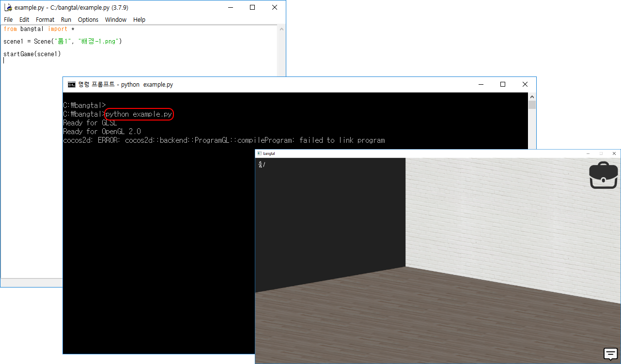
Task: Click the Scene constructor code line
Action: tap(62, 42)
